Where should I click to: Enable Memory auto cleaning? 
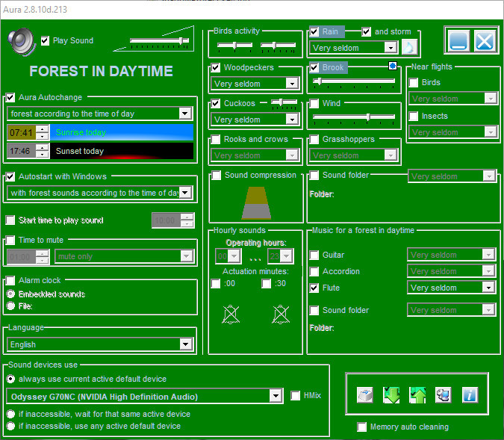click(363, 427)
